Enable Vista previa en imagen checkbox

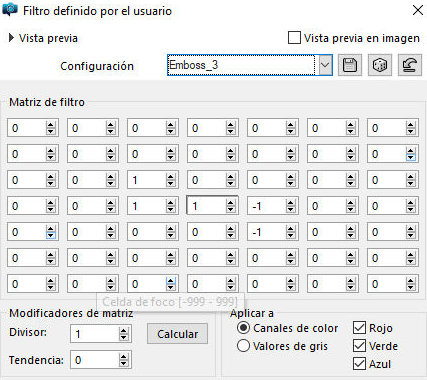[x=294, y=38]
